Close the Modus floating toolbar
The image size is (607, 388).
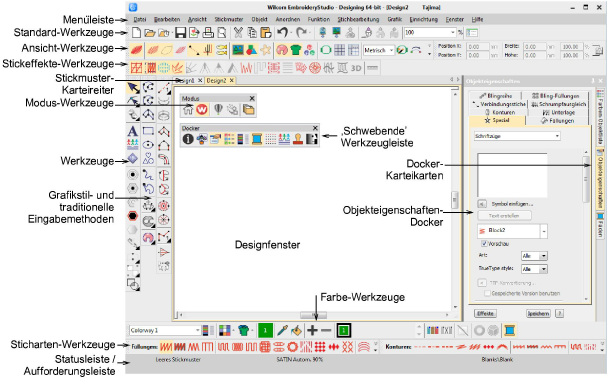click(252, 98)
